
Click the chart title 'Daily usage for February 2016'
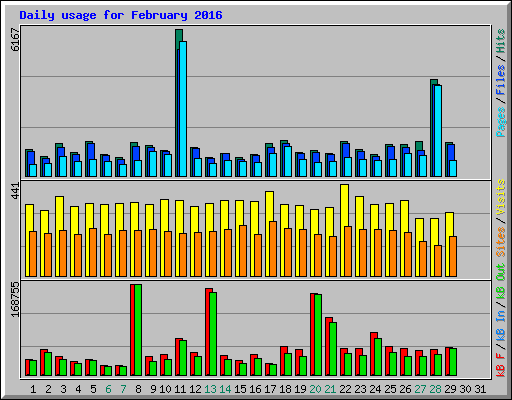121,16
